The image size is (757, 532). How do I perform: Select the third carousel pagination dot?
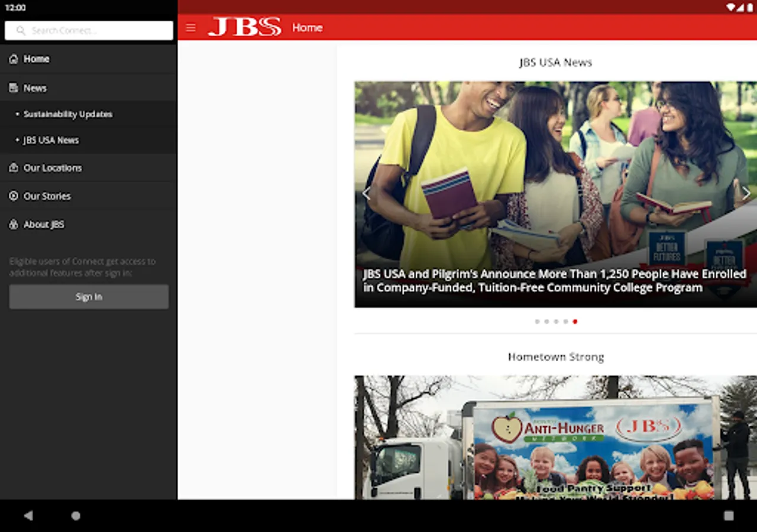coord(556,322)
